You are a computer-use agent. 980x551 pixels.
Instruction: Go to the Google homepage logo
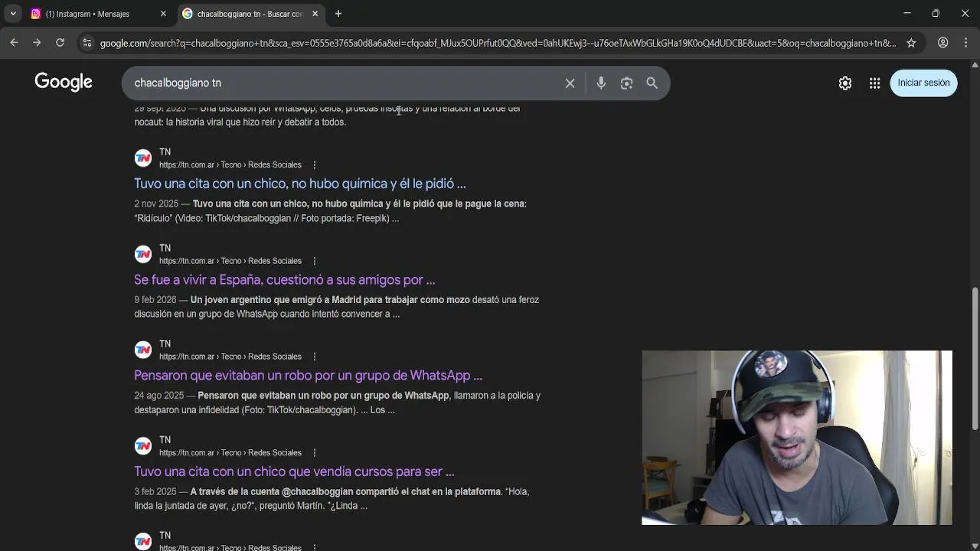coord(64,83)
